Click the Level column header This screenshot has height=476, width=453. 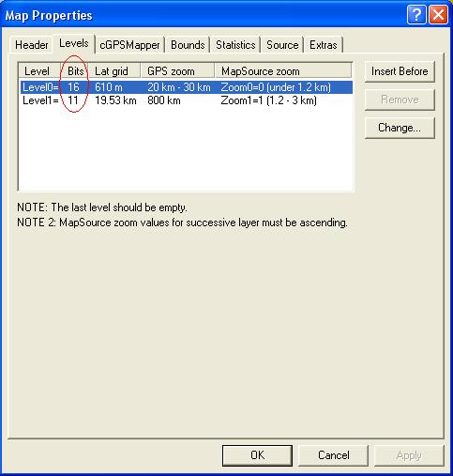pos(39,71)
